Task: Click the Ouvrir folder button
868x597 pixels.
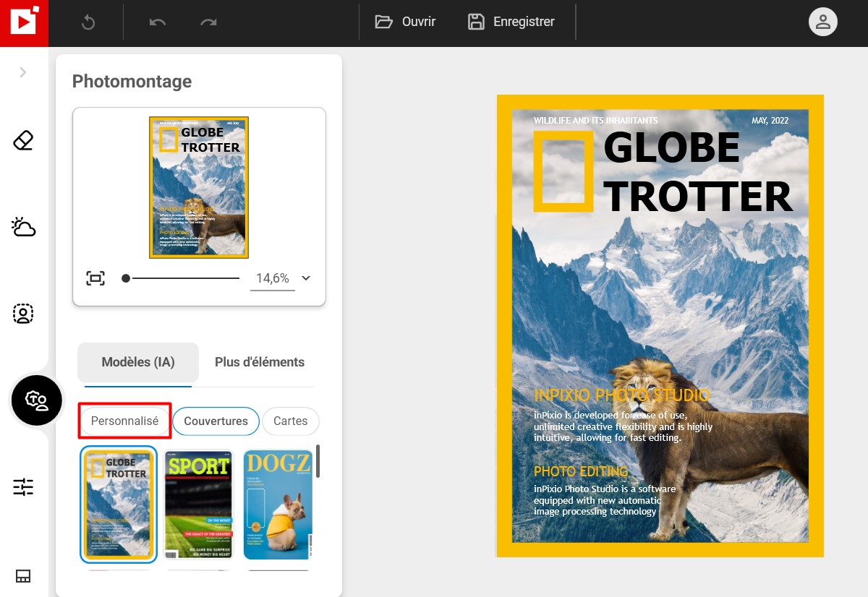Action: (x=405, y=22)
